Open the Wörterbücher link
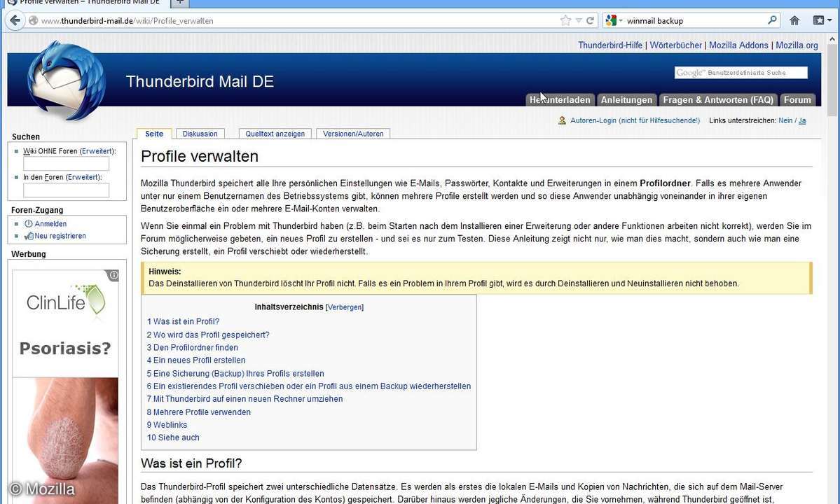 (675, 45)
